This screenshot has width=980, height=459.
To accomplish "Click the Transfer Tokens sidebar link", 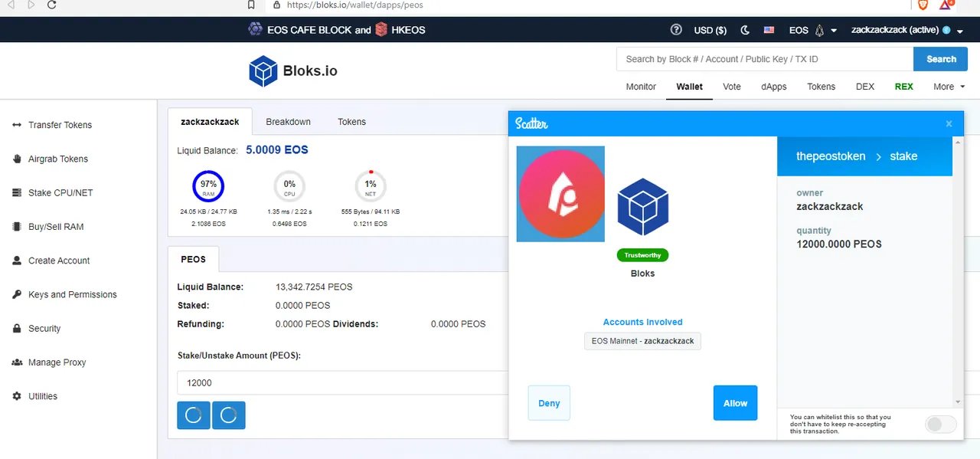I will coord(60,125).
